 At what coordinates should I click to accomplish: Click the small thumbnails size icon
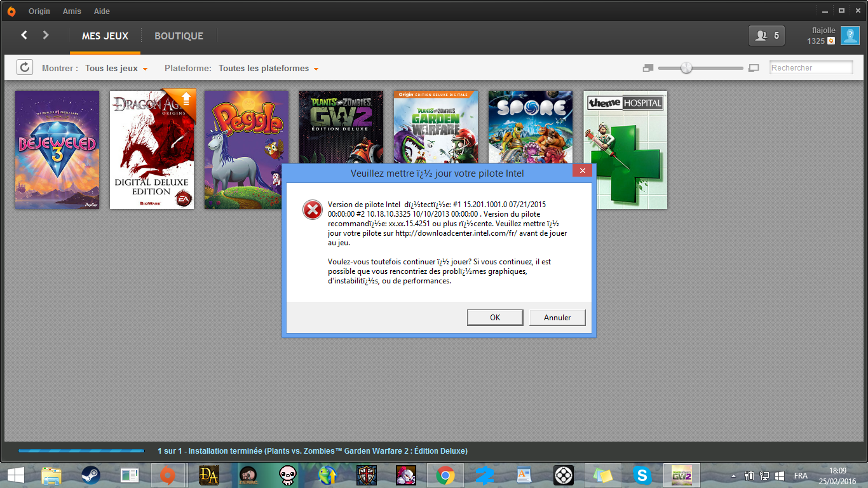pyautogui.click(x=648, y=68)
